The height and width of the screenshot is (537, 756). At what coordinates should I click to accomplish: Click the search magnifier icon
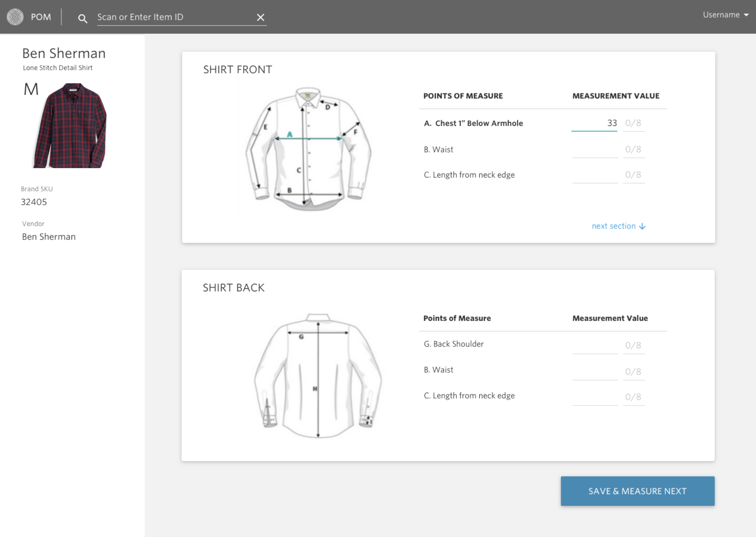coord(82,18)
